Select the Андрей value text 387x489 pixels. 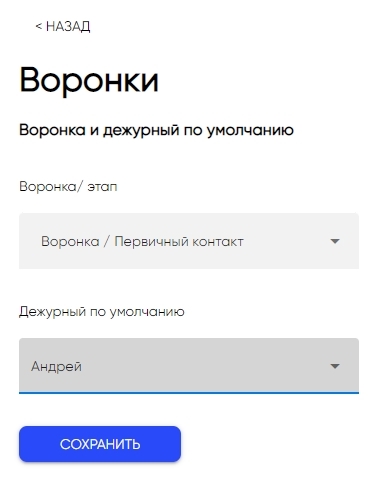coord(56,367)
